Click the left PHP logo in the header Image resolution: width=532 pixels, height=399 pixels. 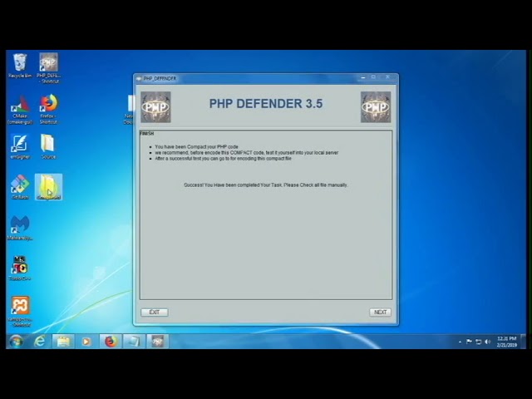[x=155, y=107]
